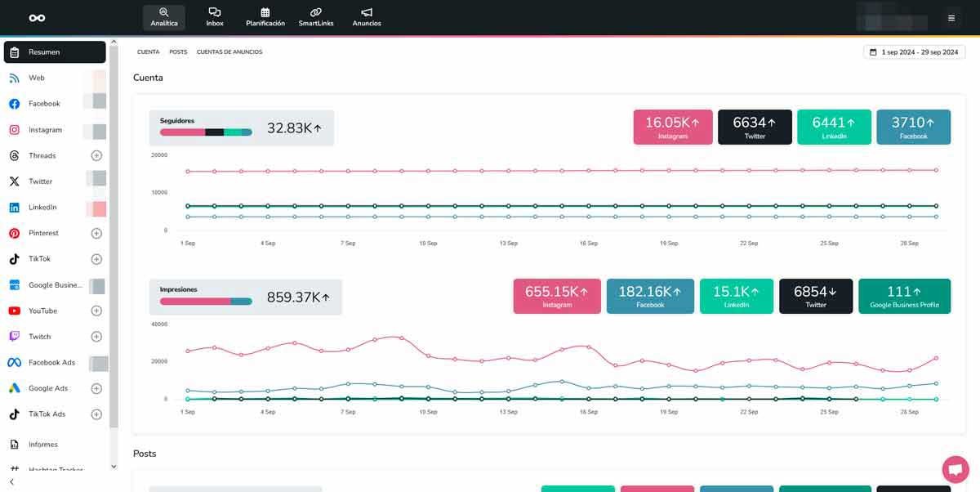Select Instagram in the sidebar
Screen dimensions: 980x492
pos(45,130)
